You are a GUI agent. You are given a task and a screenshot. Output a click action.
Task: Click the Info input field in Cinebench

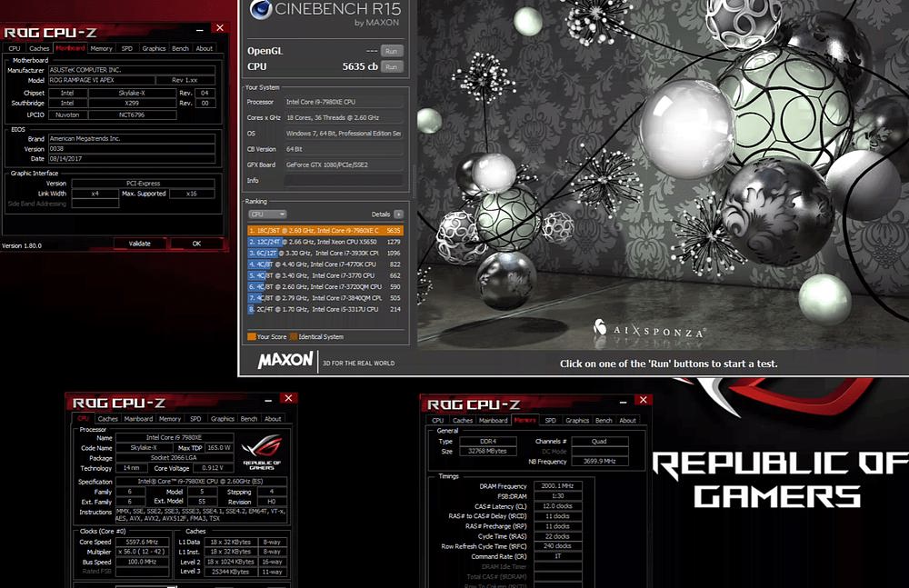pos(345,180)
